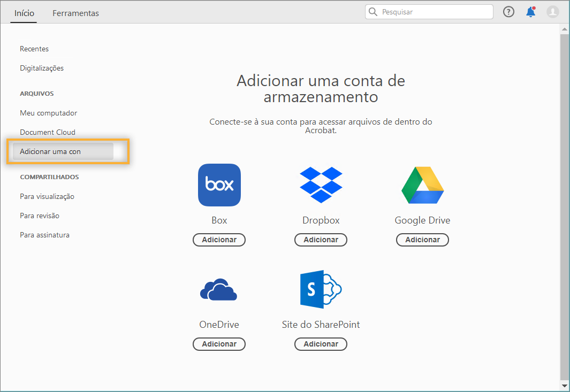Image resolution: width=570 pixels, height=392 pixels.
Task: Click the OneDrive cloud icon
Action: pyautogui.click(x=219, y=289)
